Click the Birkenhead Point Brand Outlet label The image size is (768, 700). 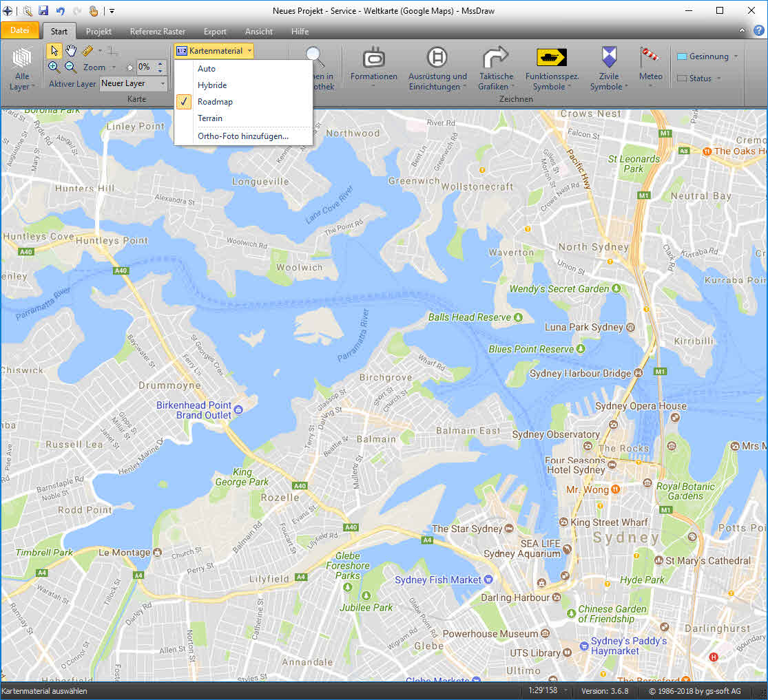click(x=194, y=410)
